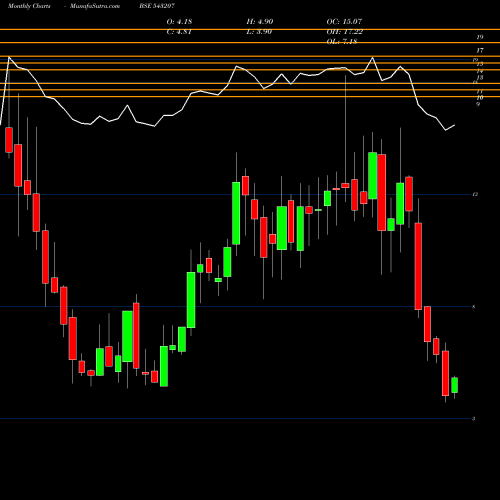500x500 pixels.
Task: Click the 'Monthly Charts' title text
Action: pos(29,6)
